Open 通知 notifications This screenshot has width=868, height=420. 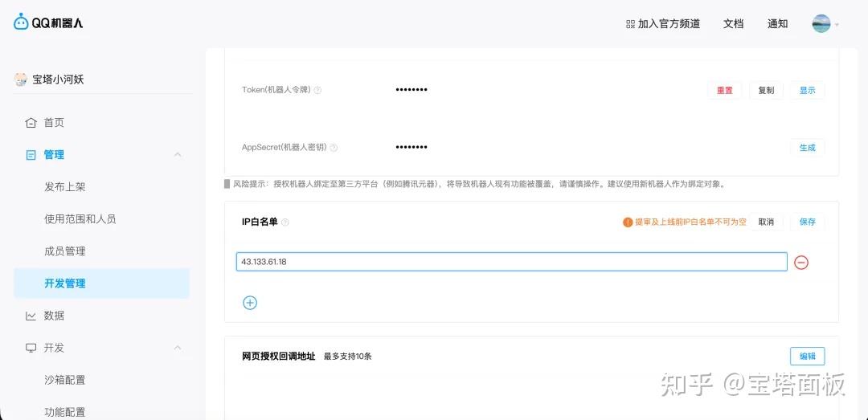pos(778,24)
